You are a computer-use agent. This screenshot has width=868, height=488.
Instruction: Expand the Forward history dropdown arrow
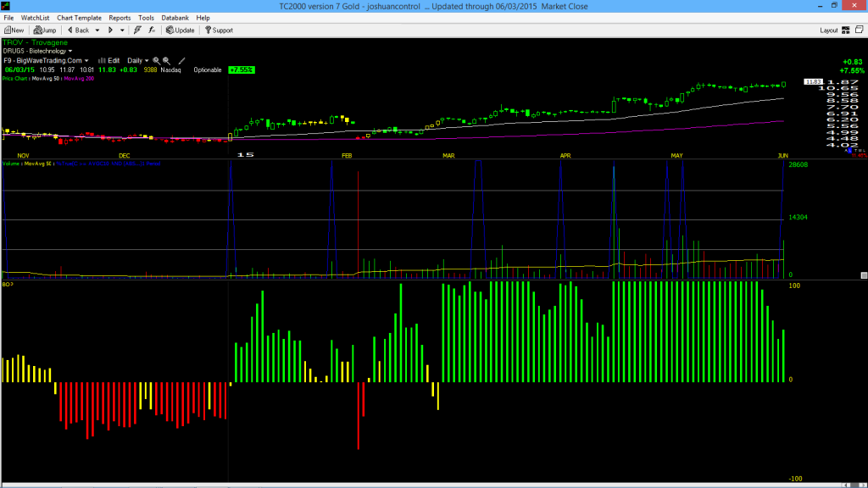tap(122, 30)
